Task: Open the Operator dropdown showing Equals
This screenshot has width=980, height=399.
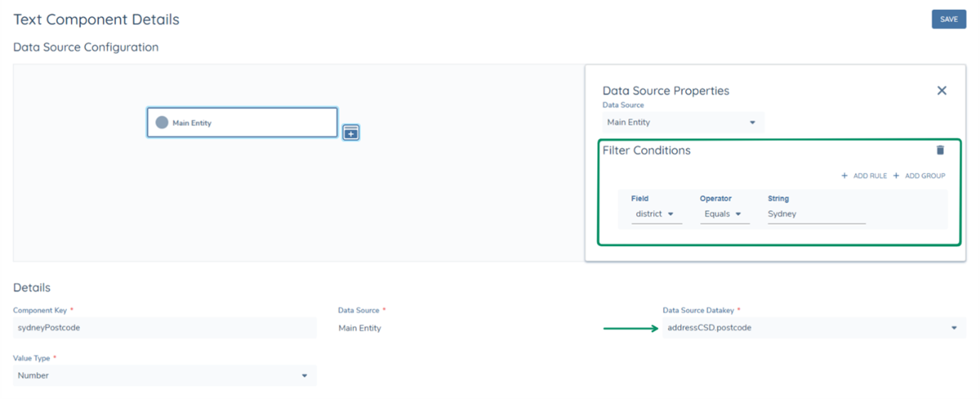Action: pyautogui.click(x=723, y=214)
